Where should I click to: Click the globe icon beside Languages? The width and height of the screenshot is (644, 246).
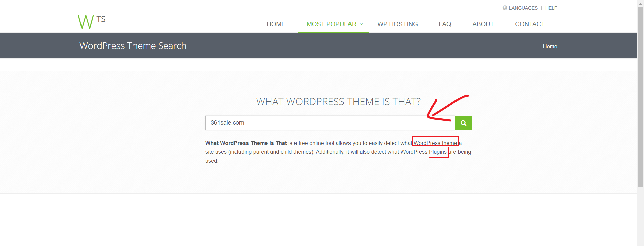coord(505,8)
